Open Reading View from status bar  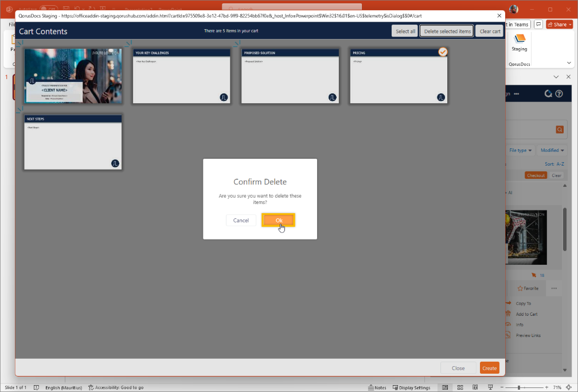pos(474,387)
